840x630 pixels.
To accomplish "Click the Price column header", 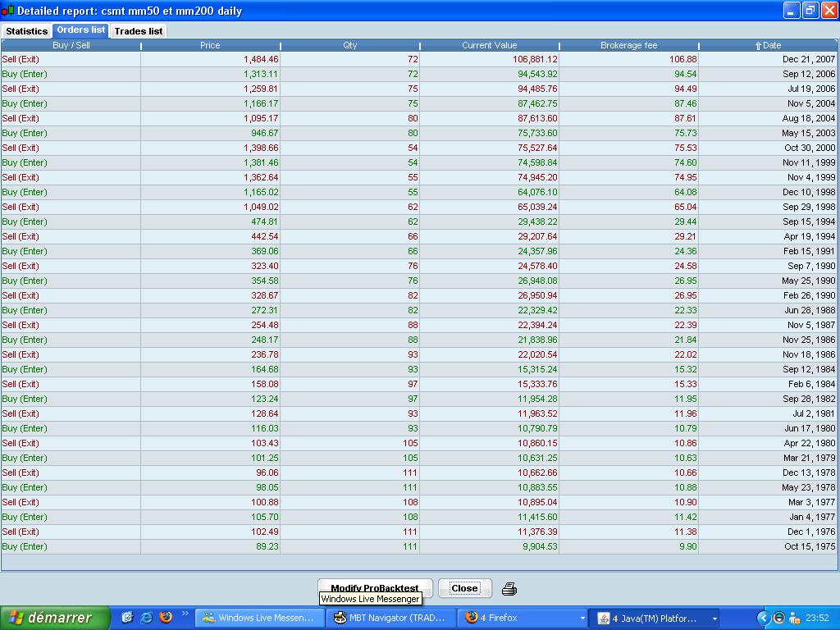I will (x=210, y=45).
